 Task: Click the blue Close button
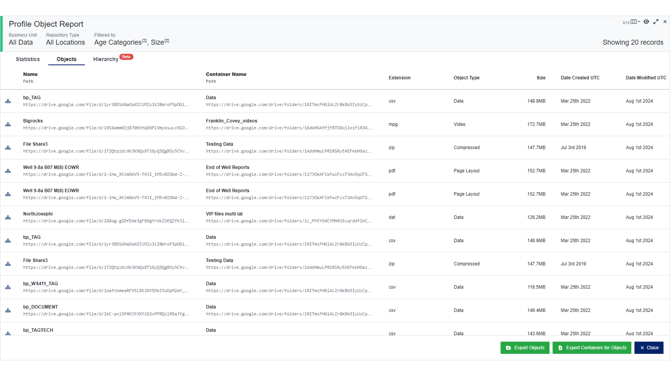[649, 348]
